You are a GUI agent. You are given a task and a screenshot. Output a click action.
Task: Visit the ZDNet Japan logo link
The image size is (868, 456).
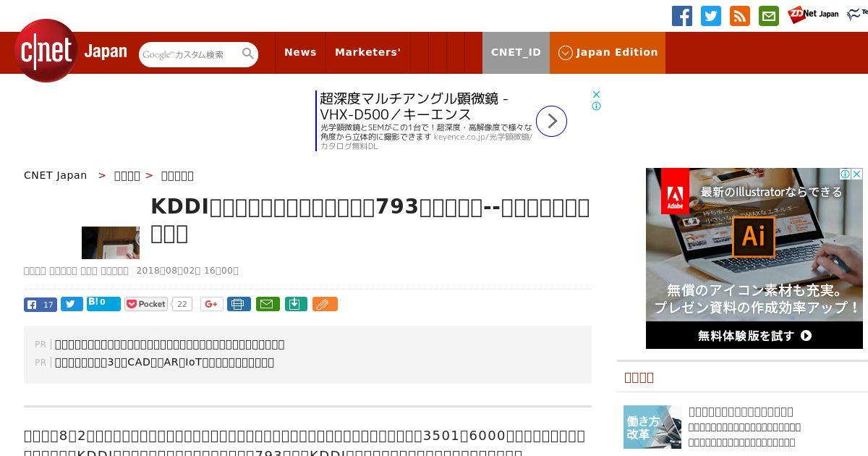(x=813, y=14)
